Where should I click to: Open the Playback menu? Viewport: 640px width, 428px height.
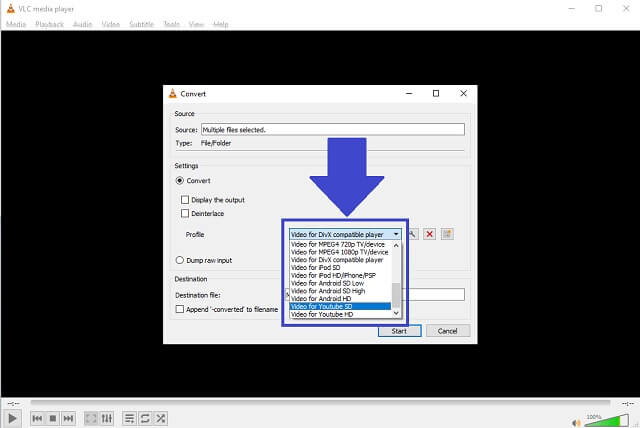click(x=49, y=24)
